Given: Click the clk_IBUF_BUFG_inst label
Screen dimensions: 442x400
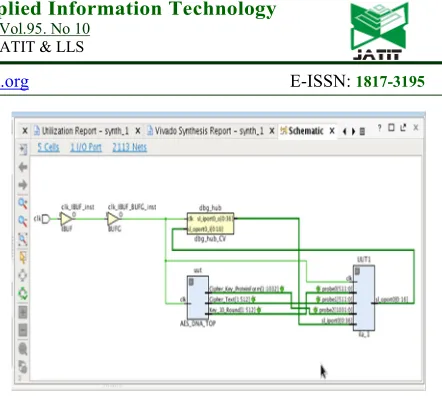Looking at the screenshot, I should tap(132, 207).
